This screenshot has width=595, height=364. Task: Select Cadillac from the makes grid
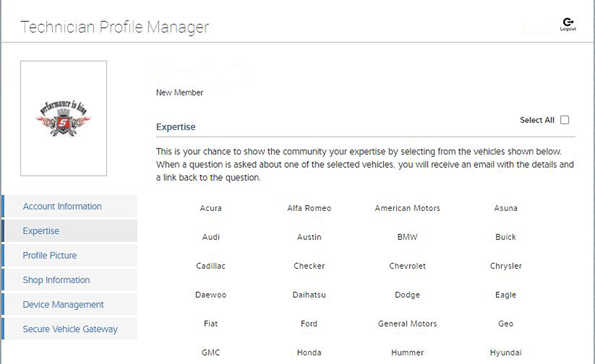(x=211, y=266)
